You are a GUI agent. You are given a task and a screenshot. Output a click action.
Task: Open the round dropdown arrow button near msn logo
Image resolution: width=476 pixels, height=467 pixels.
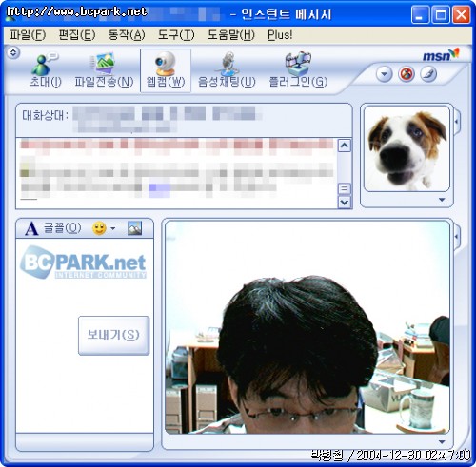click(384, 74)
